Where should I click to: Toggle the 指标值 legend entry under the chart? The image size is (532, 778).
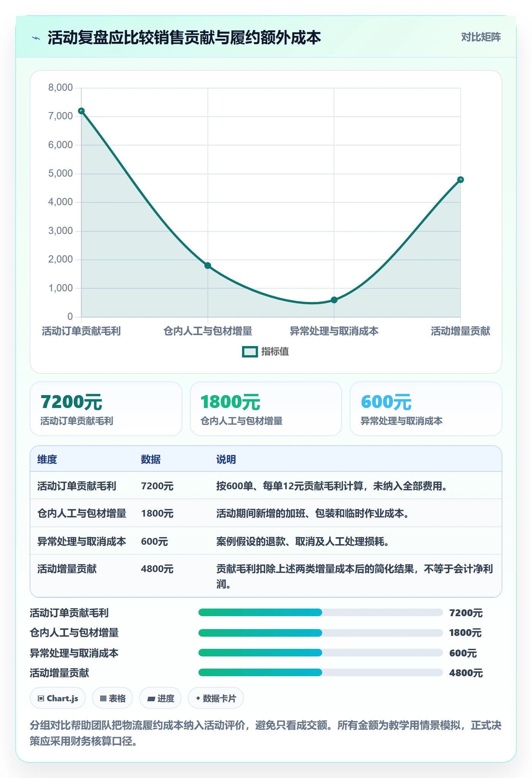point(266,351)
